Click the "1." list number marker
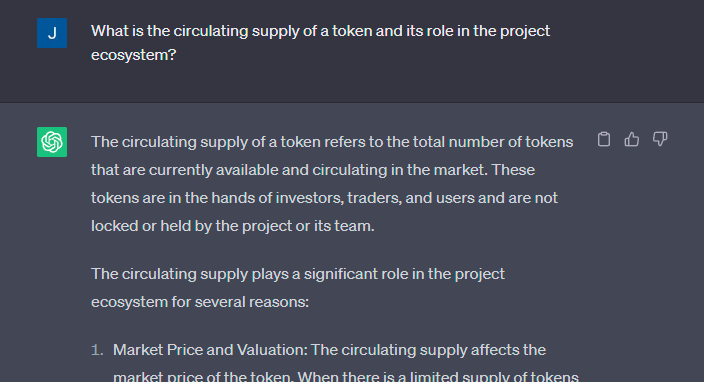 (97, 350)
